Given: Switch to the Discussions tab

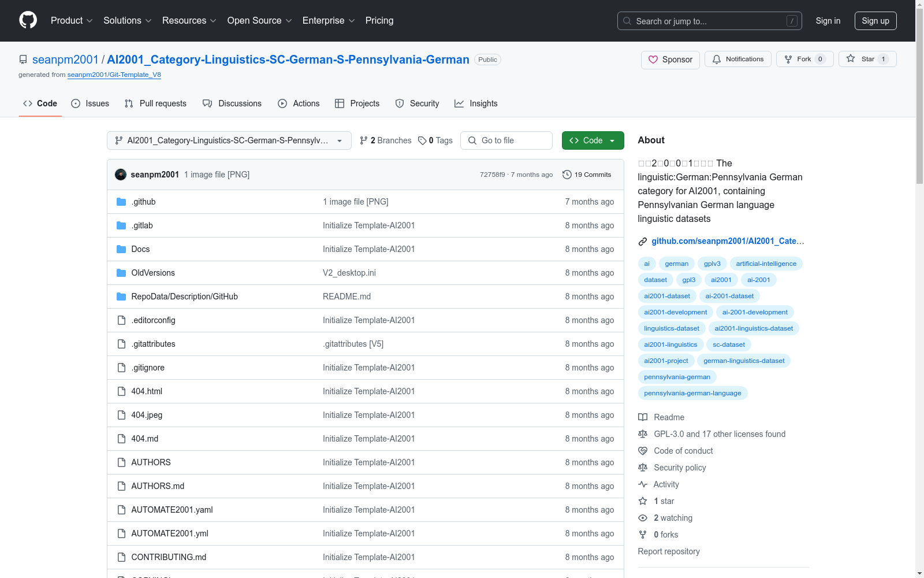Looking at the screenshot, I should tap(232, 103).
